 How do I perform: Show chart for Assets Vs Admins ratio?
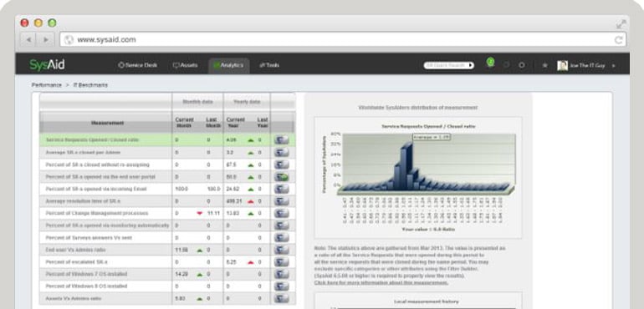[281, 298]
